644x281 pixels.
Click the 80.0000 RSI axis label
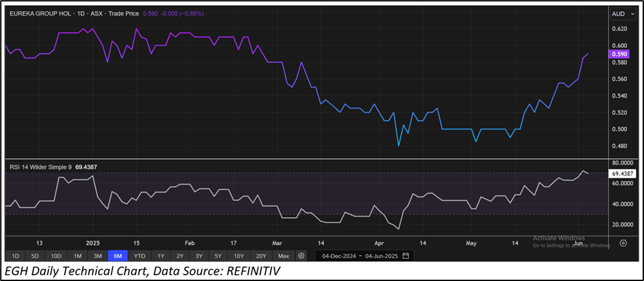[x=621, y=163]
